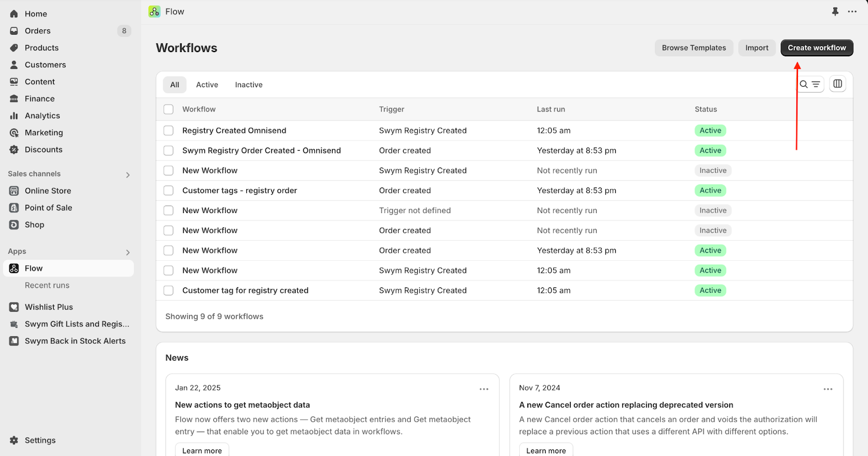The width and height of the screenshot is (868, 456).
Task: Switch to the All workflows tab
Action: click(175, 85)
